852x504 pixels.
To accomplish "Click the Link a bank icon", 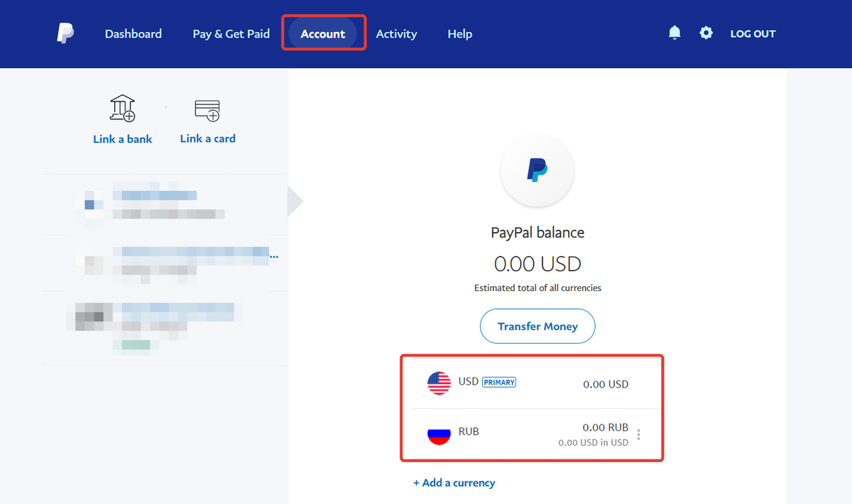I will tap(122, 108).
